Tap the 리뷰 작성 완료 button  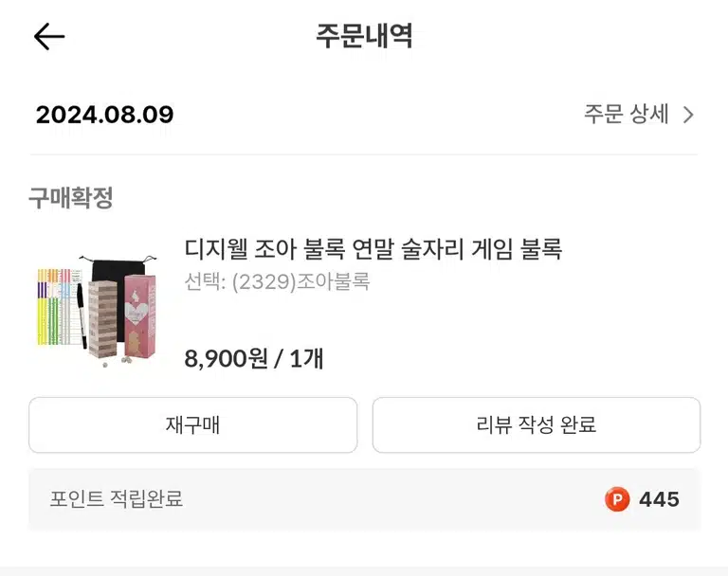click(537, 424)
